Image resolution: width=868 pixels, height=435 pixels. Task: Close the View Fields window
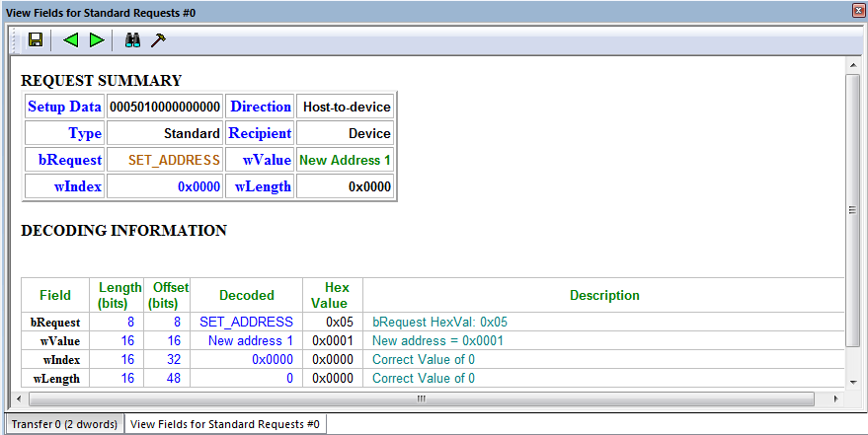pyautogui.click(x=859, y=12)
